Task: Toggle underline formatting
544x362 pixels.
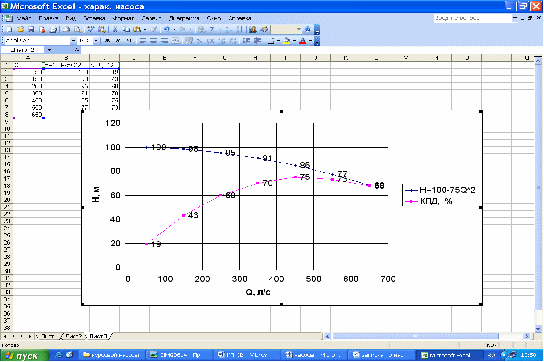Action: [129, 41]
